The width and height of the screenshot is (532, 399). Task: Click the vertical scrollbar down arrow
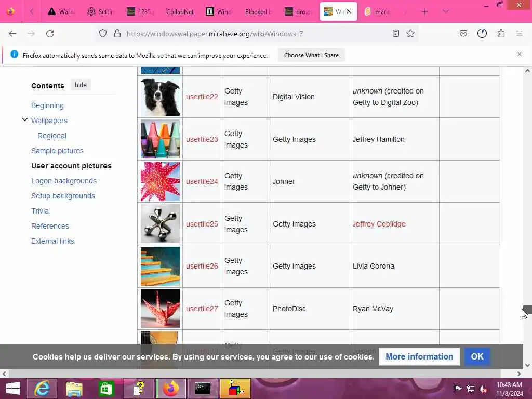click(527, 365)
